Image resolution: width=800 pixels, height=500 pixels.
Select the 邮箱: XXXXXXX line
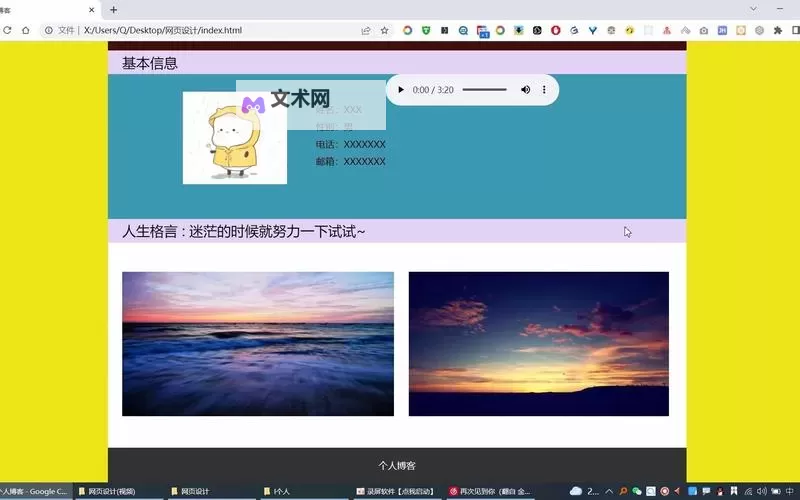click(x=351, y=161)
